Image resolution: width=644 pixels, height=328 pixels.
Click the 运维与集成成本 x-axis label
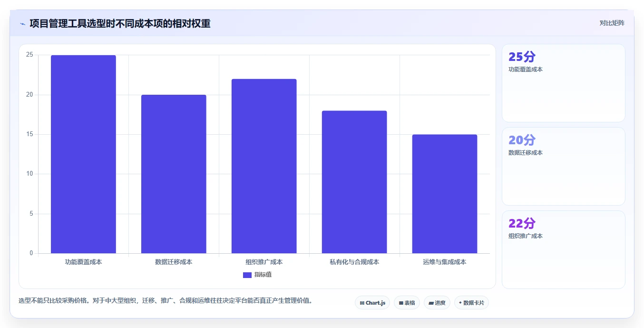coord(445,262)
